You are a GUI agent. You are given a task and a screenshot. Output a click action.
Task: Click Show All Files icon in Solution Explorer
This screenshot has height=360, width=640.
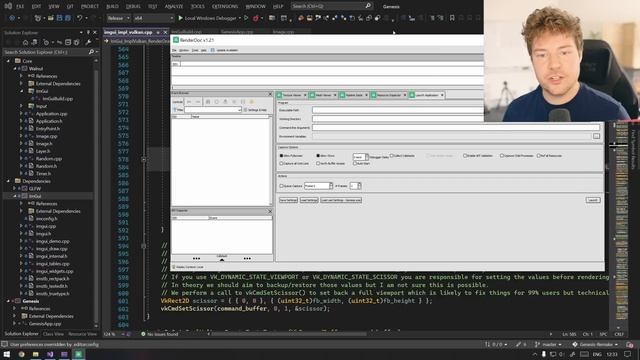pos(76,42)
